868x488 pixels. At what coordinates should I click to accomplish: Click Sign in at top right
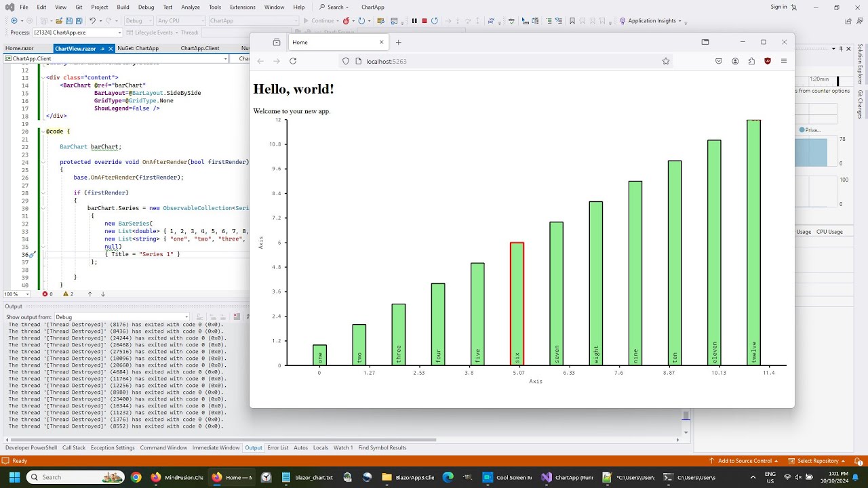[x=779, y=7]
